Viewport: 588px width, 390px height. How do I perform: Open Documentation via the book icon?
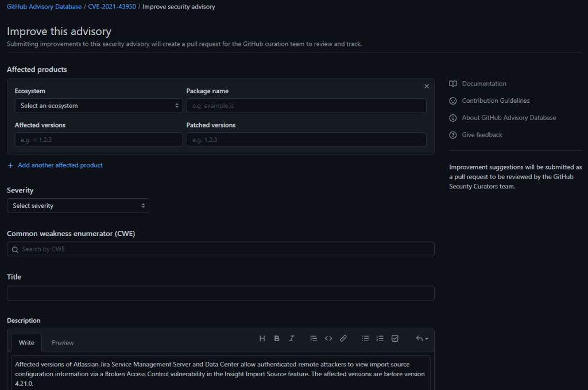(453, 83)
